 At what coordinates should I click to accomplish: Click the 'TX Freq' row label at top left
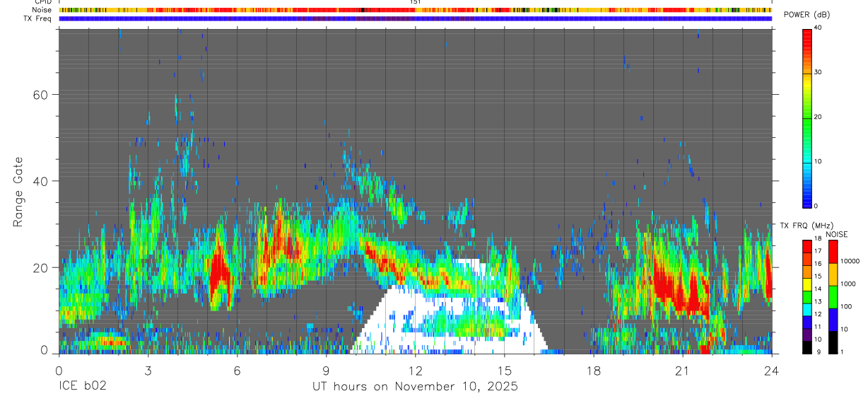[37, 18]
